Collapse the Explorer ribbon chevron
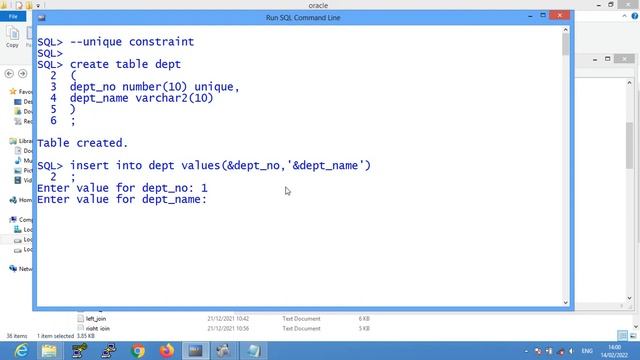Image resolution: width=640 pixels, height=360 pixels. (624, 16)
